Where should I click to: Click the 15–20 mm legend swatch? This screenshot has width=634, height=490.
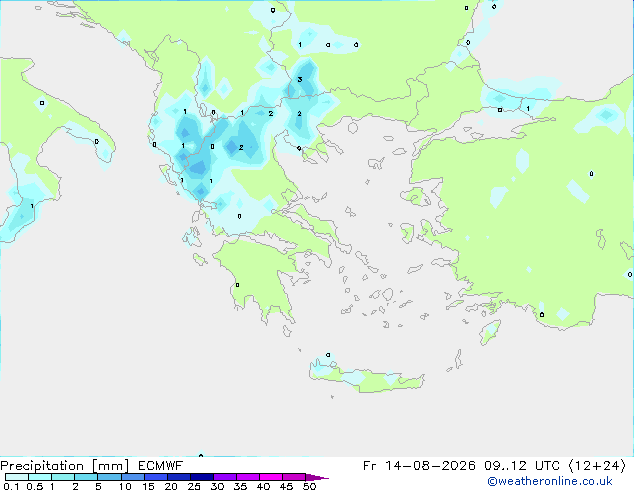[155, 477]
